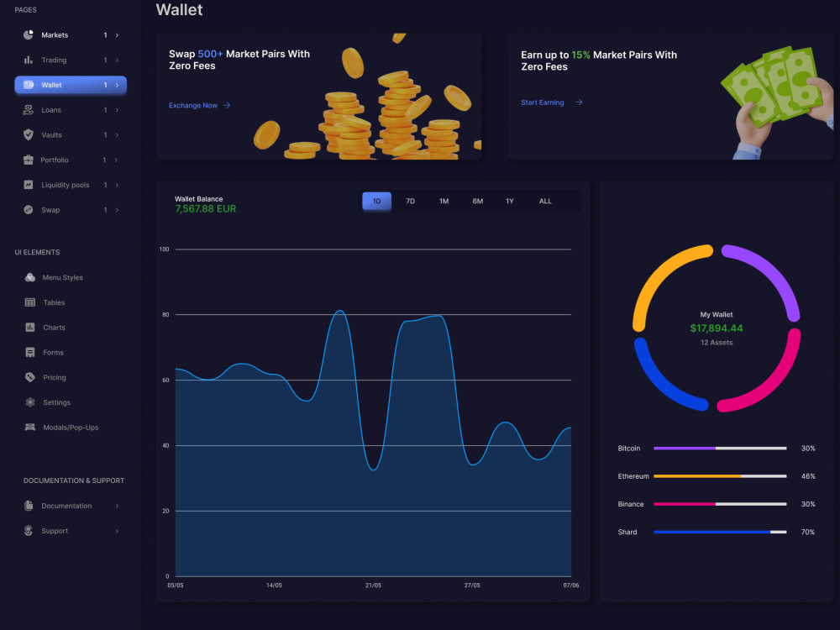The image size is (840, 630).
Task: Expand the Documentation chevron
Action: 117,507
